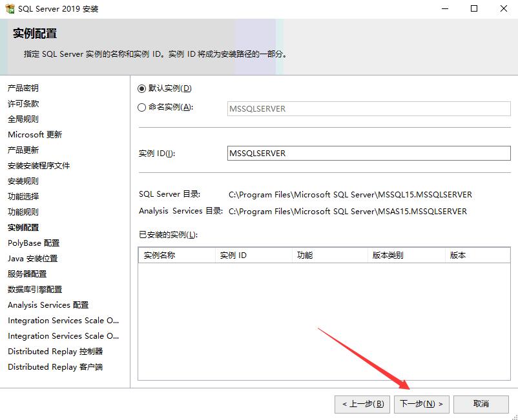This screenshot has height=420, width=518.
Task: Select 产品密钥 step in sidebar
Action: click(23, 88)
